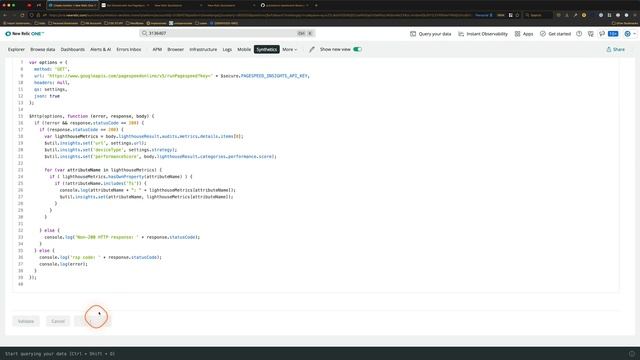Screen dimensions: 640x360
Task: Expand the More navigation dropdown
Action: coord(289,49)
